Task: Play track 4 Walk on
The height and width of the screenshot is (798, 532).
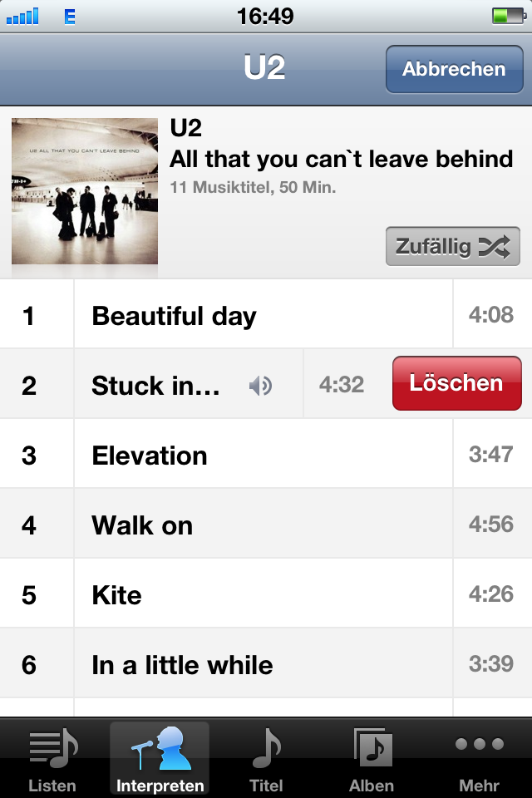Action: 266,524
